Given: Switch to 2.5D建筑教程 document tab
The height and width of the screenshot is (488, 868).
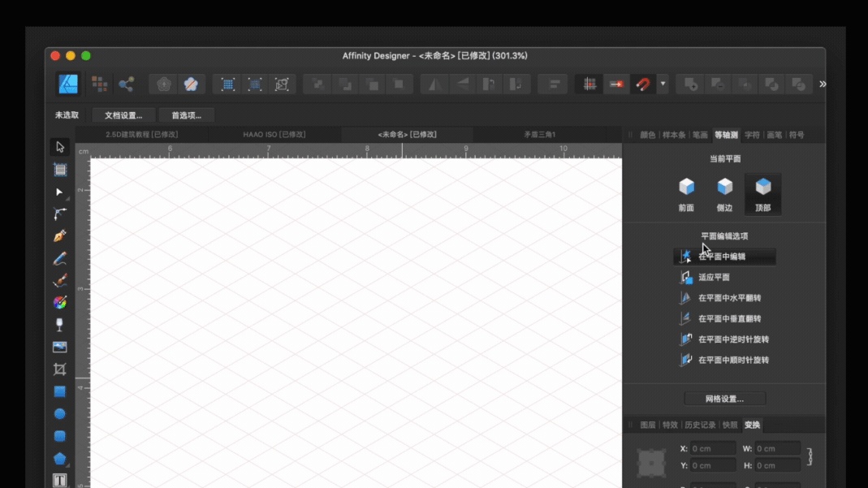Looking at the screenshot, I should pos(142,135).
